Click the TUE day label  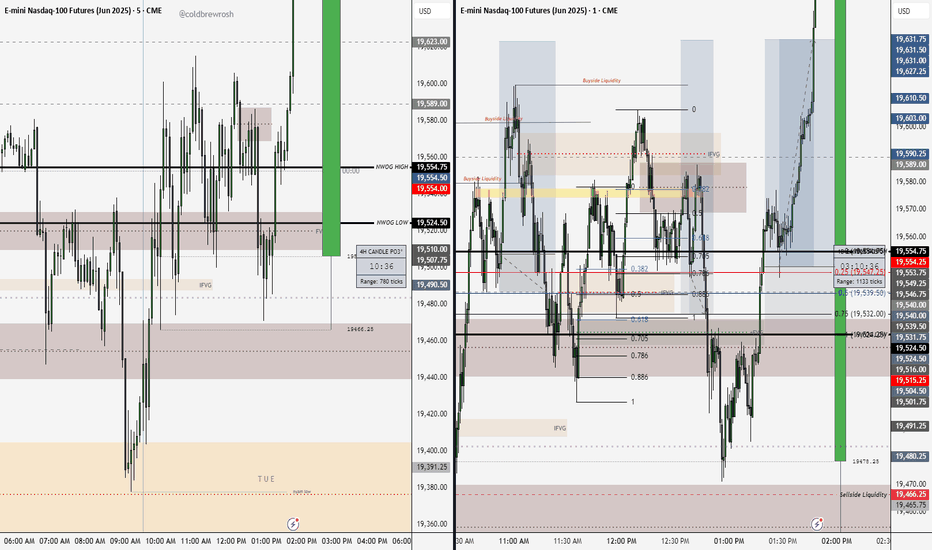[266, 479]
